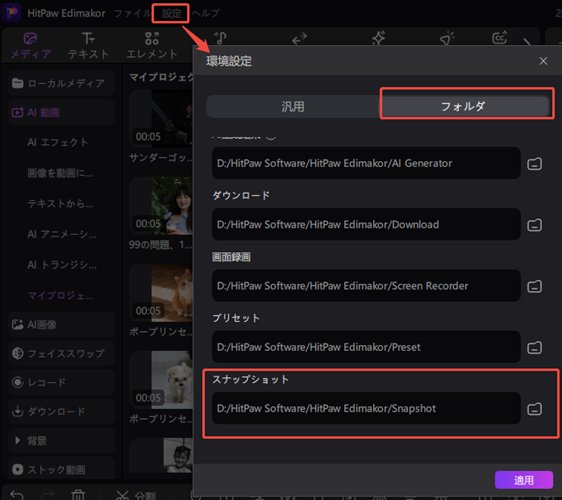562x500 pixels.
Task: Select the CC subtitles icon
Action: 500,37
